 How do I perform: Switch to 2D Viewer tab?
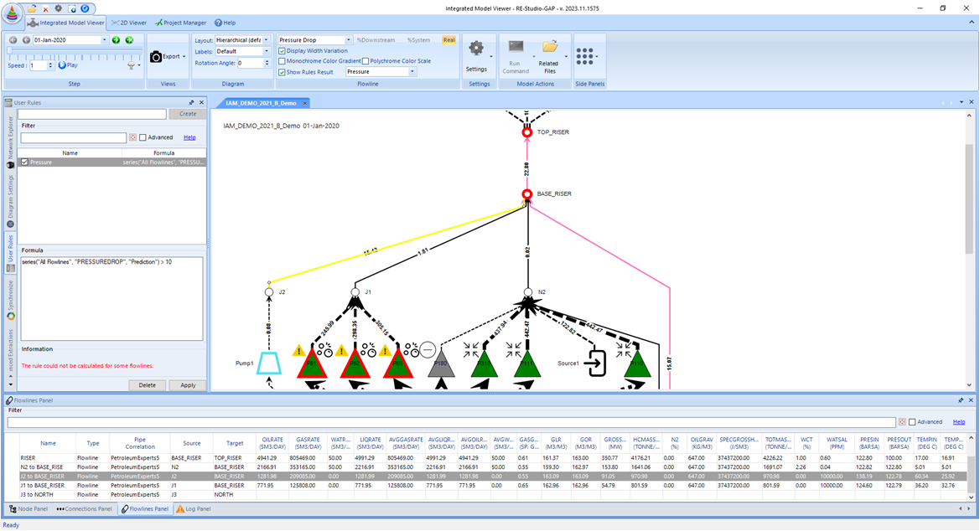click(x=129, y=23)
